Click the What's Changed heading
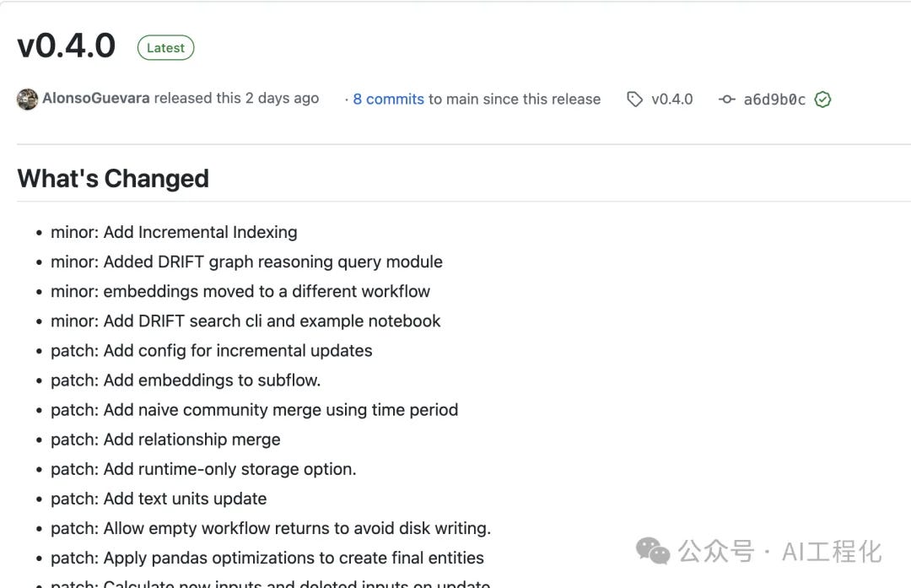Viewport: 911px width, 588px height. 113,178
